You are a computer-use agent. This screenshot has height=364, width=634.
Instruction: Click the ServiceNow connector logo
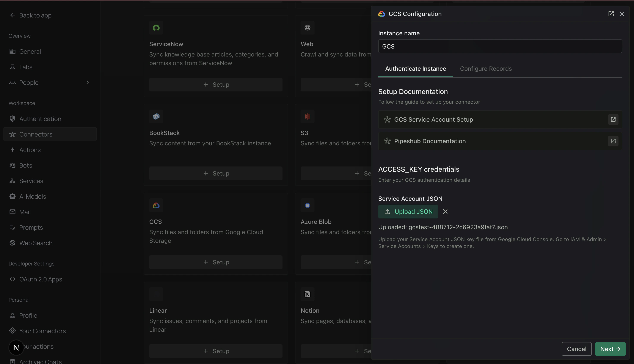pos(156,28)
